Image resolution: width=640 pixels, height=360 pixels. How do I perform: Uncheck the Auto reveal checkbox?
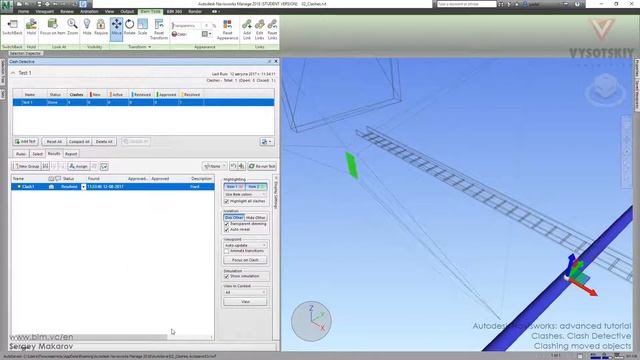click(x=227, y=229)
